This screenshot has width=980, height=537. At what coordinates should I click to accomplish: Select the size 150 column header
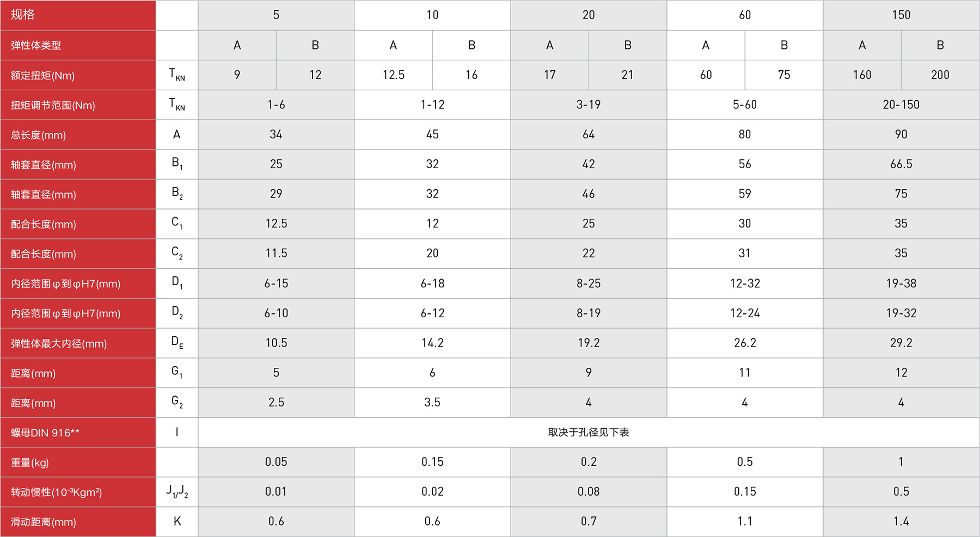pyautogui.click(x=901, y=15)
